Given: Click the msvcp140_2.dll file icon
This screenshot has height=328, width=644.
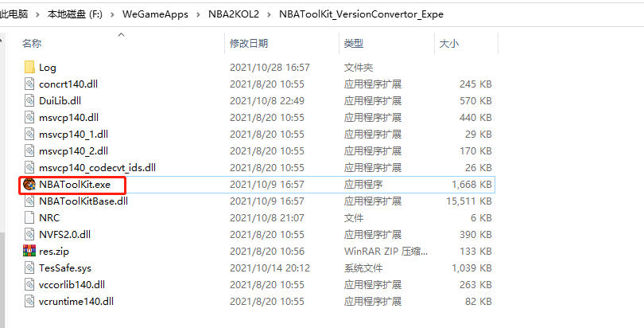Looking at the screenshot, I should point(29,150).
